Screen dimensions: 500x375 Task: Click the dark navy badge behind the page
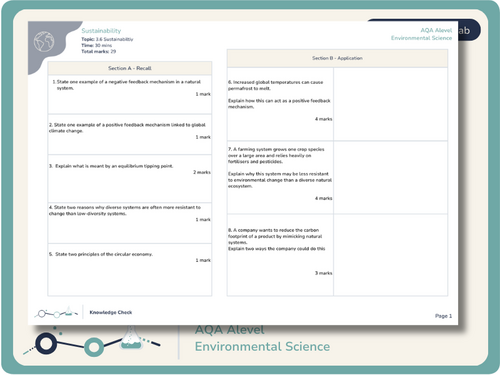click(469, 30)
